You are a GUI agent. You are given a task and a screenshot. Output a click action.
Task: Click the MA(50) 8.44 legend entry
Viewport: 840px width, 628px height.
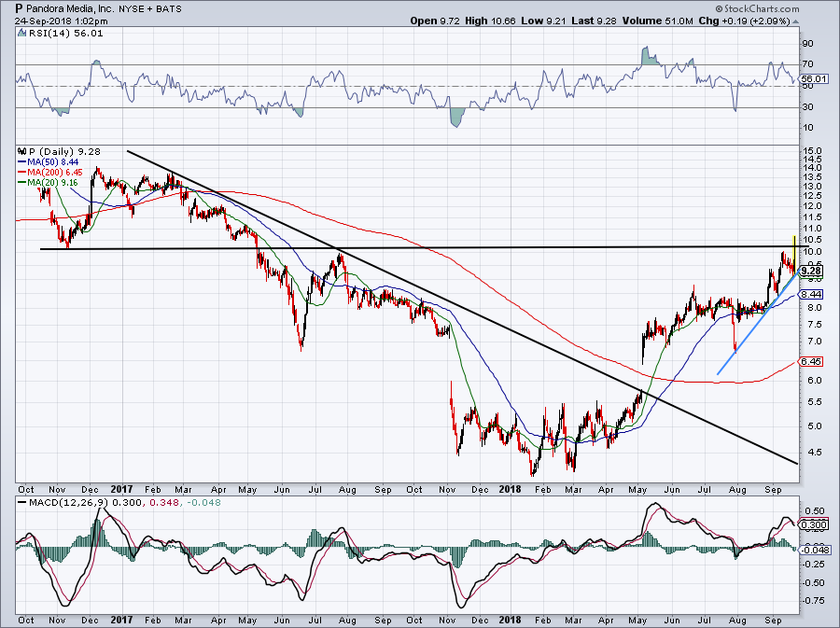(x=53, y=161)
